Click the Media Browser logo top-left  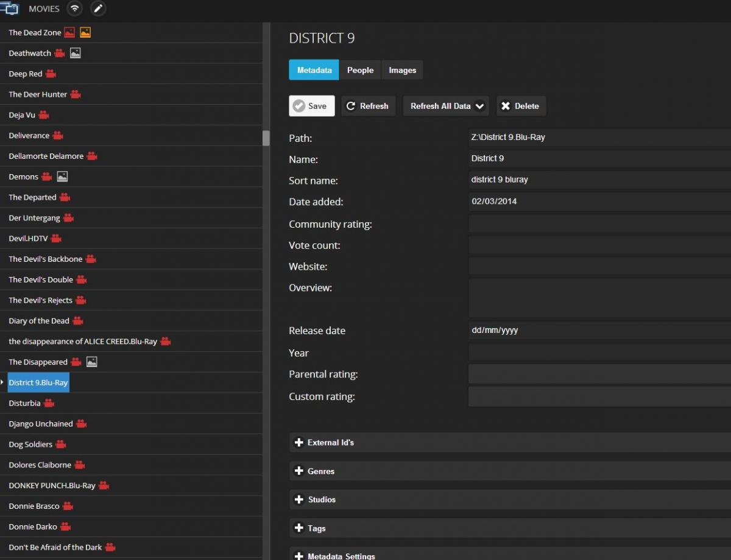tap(10, 9)
